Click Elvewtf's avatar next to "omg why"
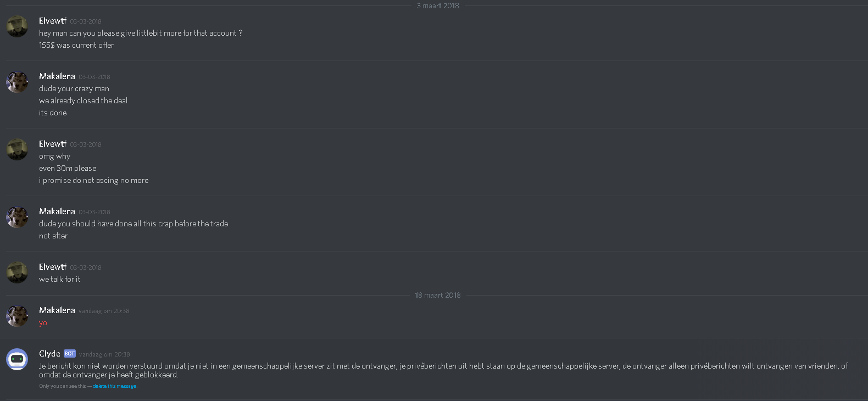 point(17,149)
